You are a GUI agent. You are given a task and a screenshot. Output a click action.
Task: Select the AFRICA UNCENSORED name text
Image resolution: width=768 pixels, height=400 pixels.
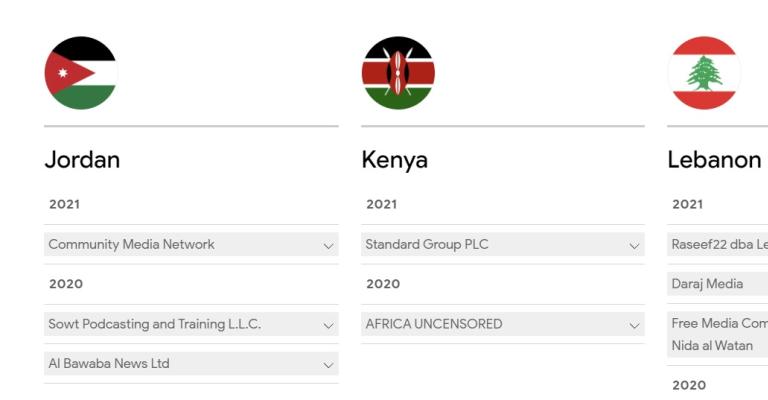coord(434,324)
